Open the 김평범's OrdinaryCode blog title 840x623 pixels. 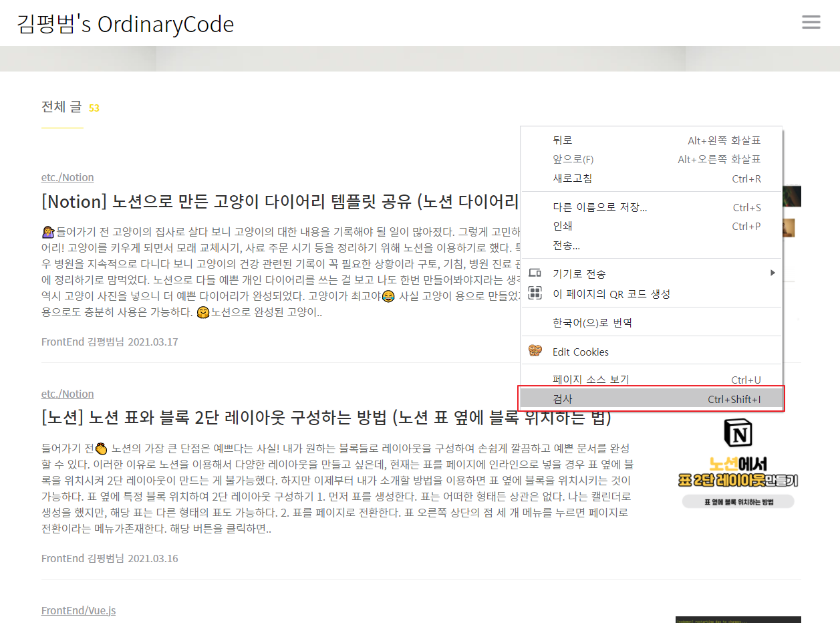[x=126, y=23]
